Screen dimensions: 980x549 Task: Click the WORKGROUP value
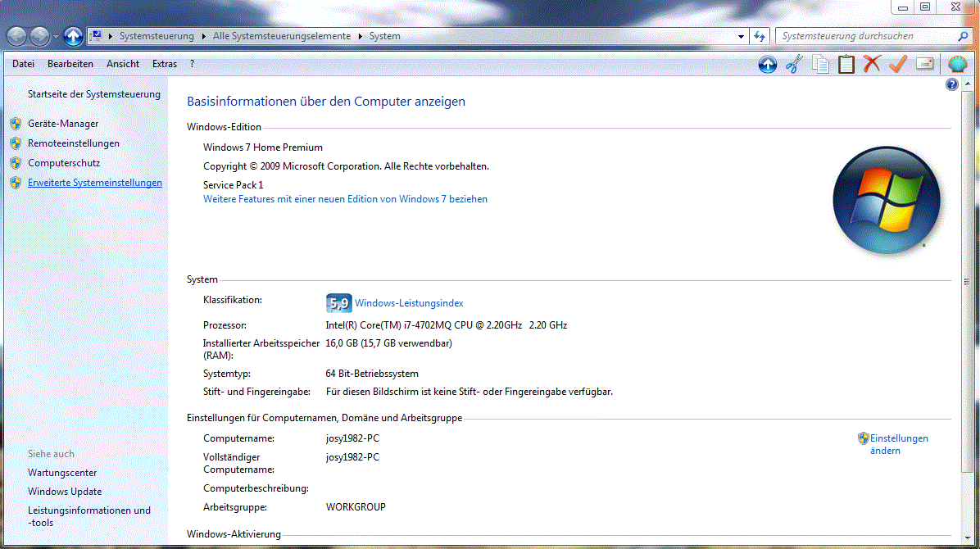click(356, 507)
